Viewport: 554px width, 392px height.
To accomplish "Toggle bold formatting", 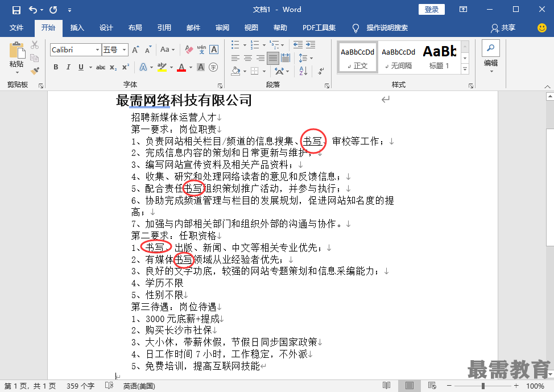I will click(56, 67).
